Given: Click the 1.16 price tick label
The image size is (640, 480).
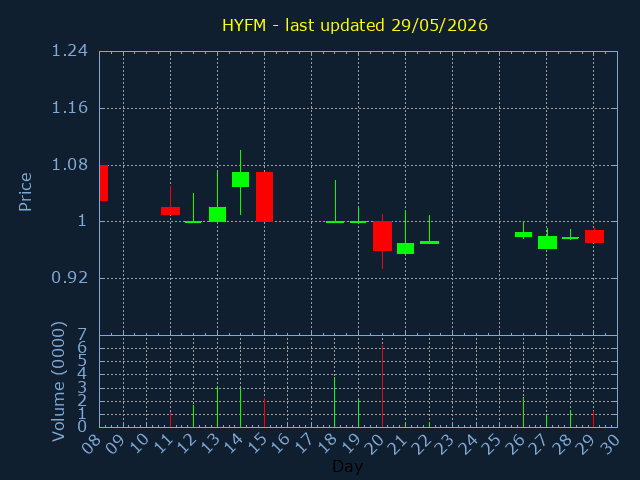Looking at the screenshot, I should tap(69, 108).
